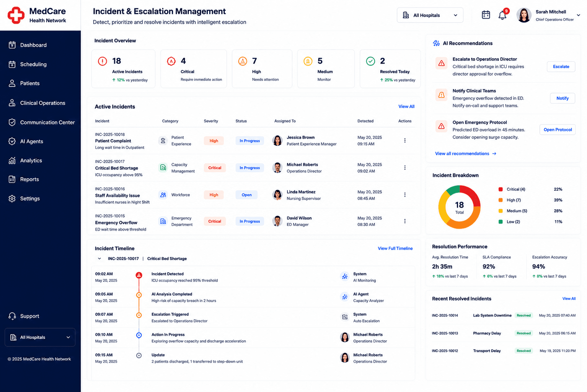Click Capacity Management category icon
Image resolution: width=587 pixels, height=392 pixels.
(x=163, y=168)
